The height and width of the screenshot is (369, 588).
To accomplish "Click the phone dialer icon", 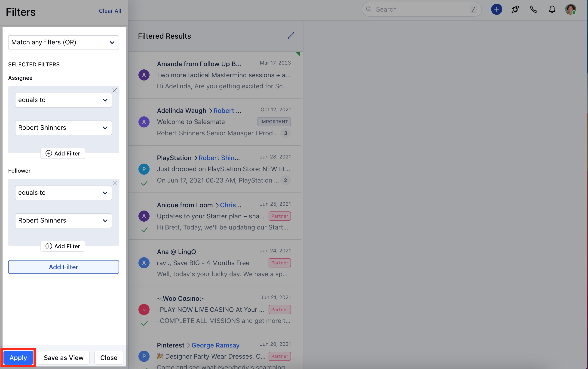I will tap(533, 9).
